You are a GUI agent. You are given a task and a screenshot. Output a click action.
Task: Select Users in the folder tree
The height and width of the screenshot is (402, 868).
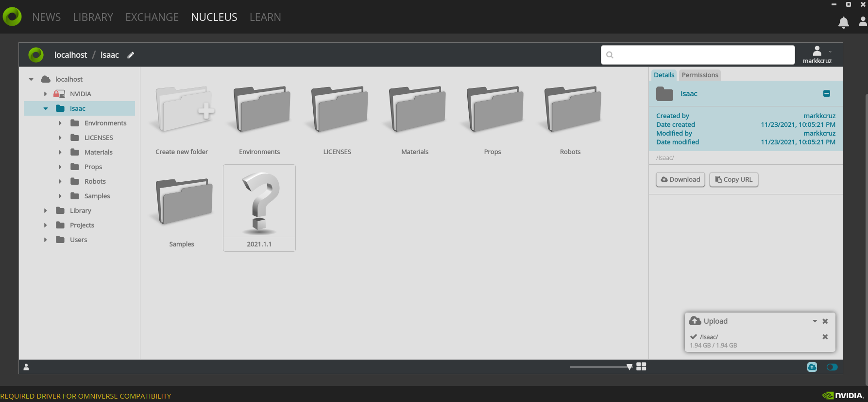pos(79,240)
